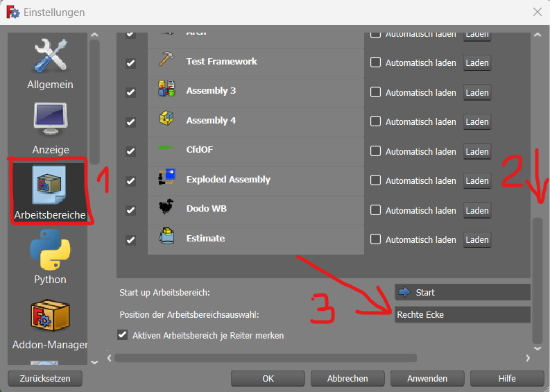Click the Abbrechen button
This screenshot has width=550, height=392.
pos(347,379)
